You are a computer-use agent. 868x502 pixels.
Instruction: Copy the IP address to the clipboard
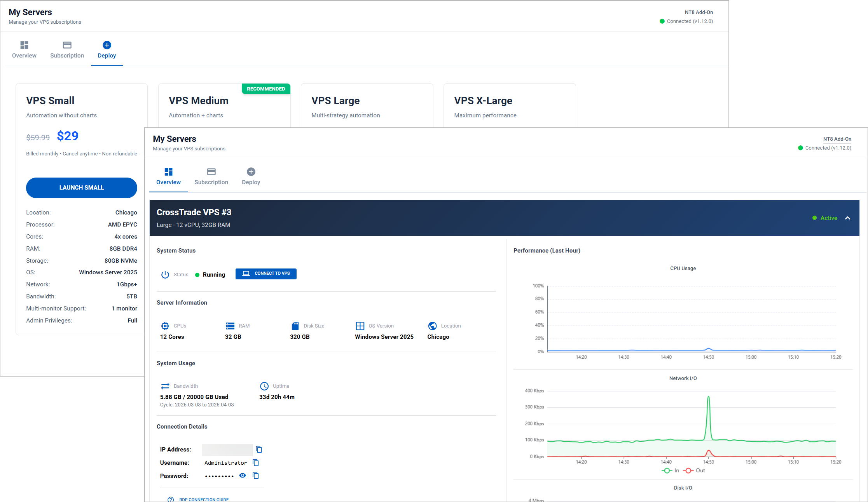[259, 450]
